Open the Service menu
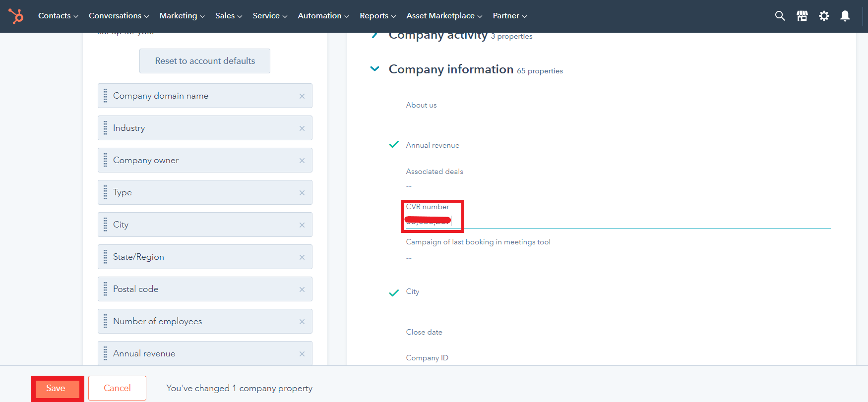This screenshot has width=868, height=402. (270, 16)
